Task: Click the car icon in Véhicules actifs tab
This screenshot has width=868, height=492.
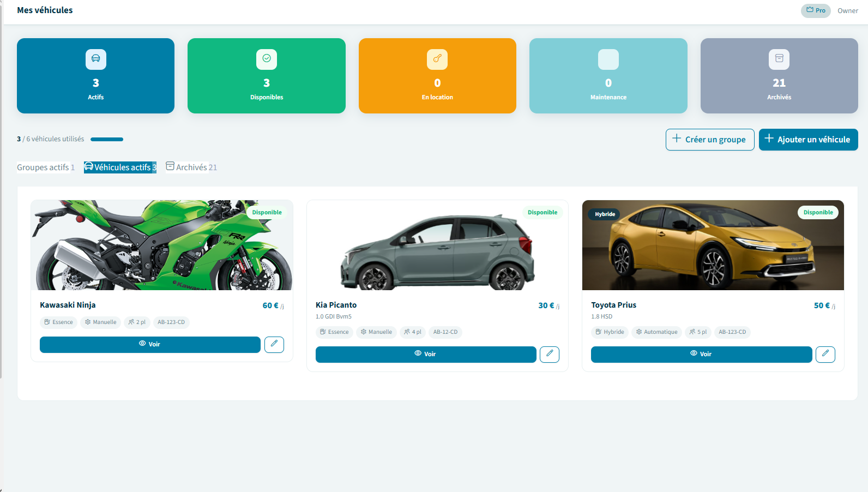Action: click(89, 166)
